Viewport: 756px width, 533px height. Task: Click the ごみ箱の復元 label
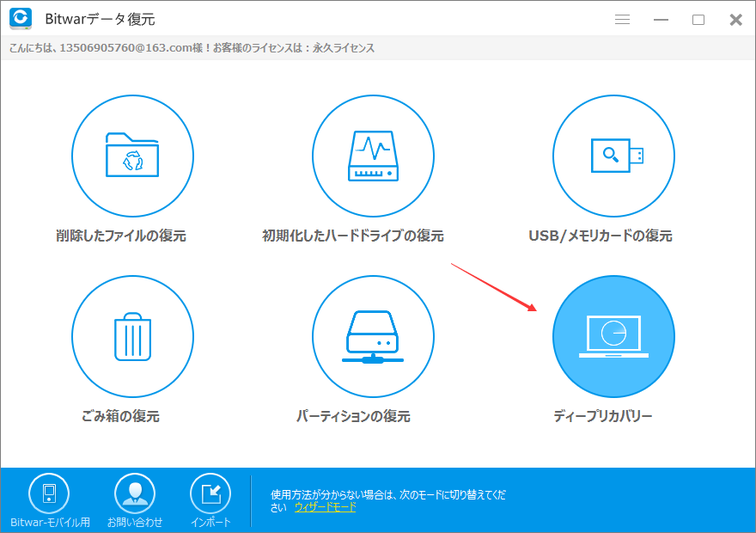(x=120, y=416)
